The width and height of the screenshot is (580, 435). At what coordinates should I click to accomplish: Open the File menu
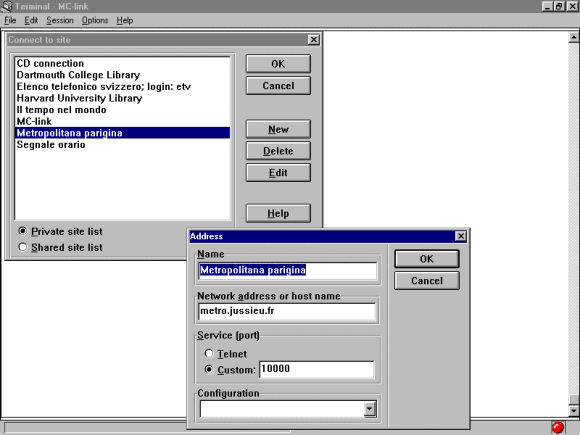10,20
